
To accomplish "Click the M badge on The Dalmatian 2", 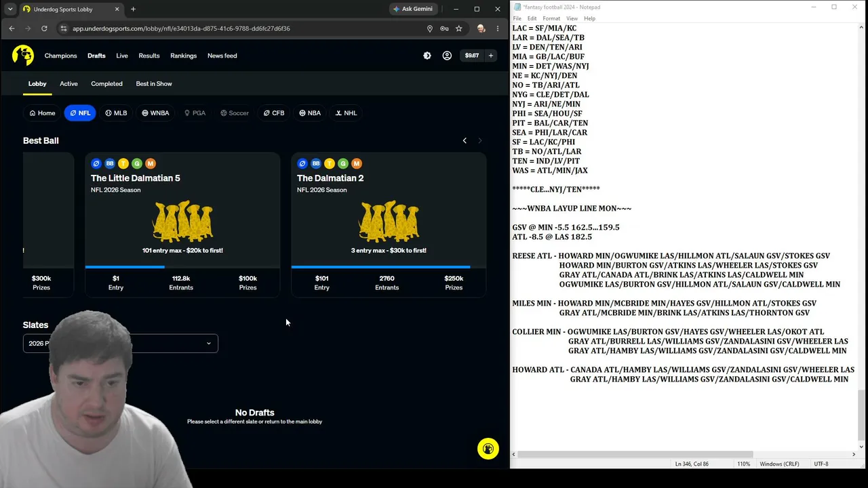I will (x=357, y=163).
